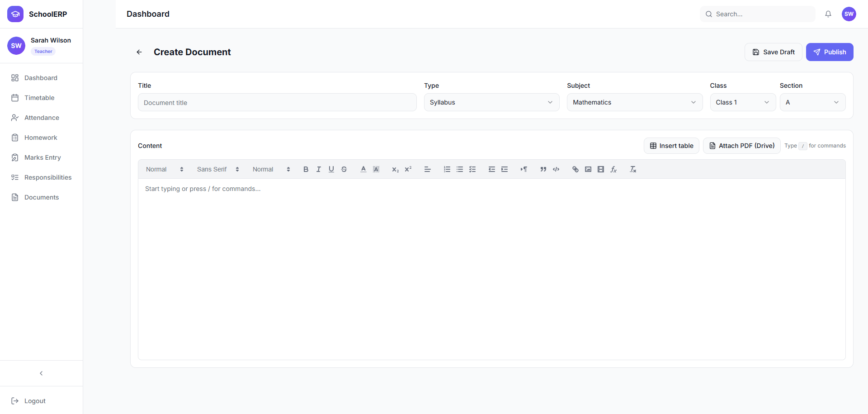This screenshot has width=868, height=414.
Task: Insert a formula
Action: (613, 169)
